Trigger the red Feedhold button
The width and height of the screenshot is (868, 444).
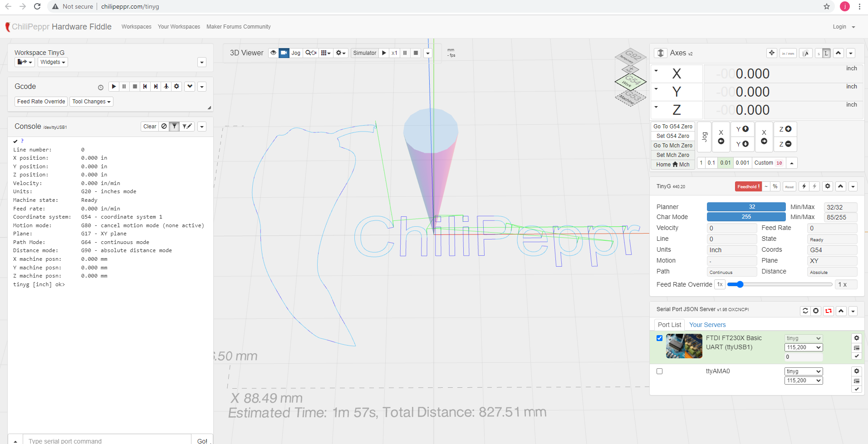[x=748, y=186]
